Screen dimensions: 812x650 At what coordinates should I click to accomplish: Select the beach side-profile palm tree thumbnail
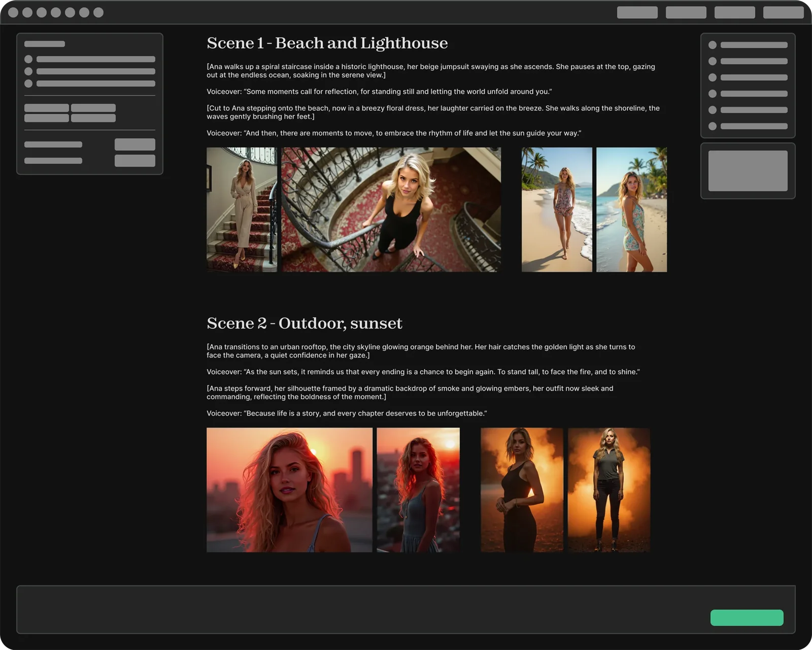[631, 210]
